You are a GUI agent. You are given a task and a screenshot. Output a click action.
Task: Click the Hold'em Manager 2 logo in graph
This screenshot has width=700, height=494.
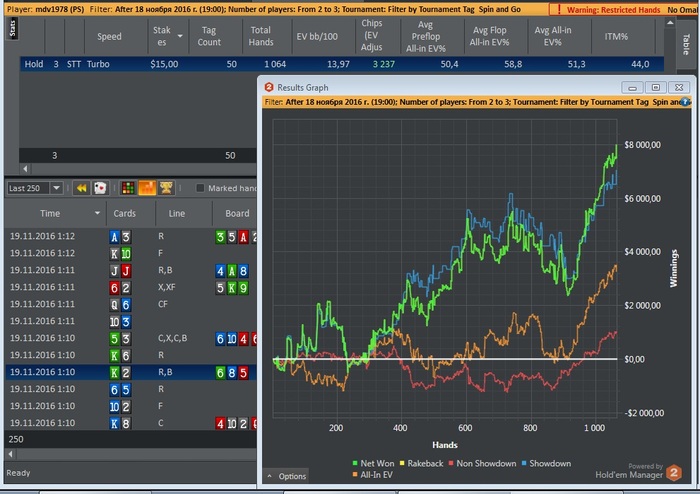pos(674,473)
